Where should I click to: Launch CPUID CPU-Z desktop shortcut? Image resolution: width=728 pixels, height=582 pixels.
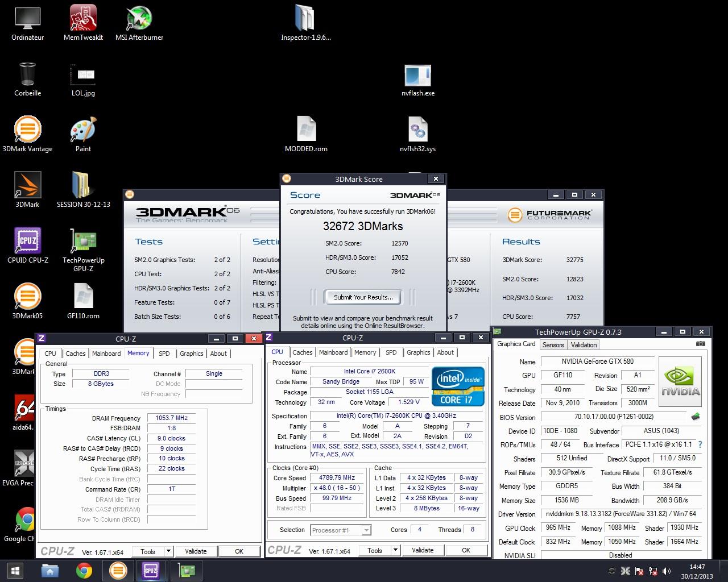27,246
